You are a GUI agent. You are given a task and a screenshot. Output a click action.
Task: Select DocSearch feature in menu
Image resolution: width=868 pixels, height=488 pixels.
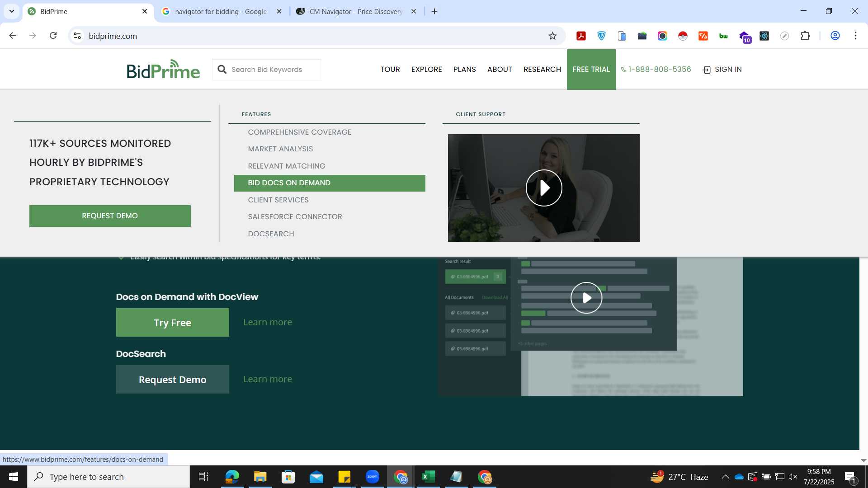tap(271, 234)
